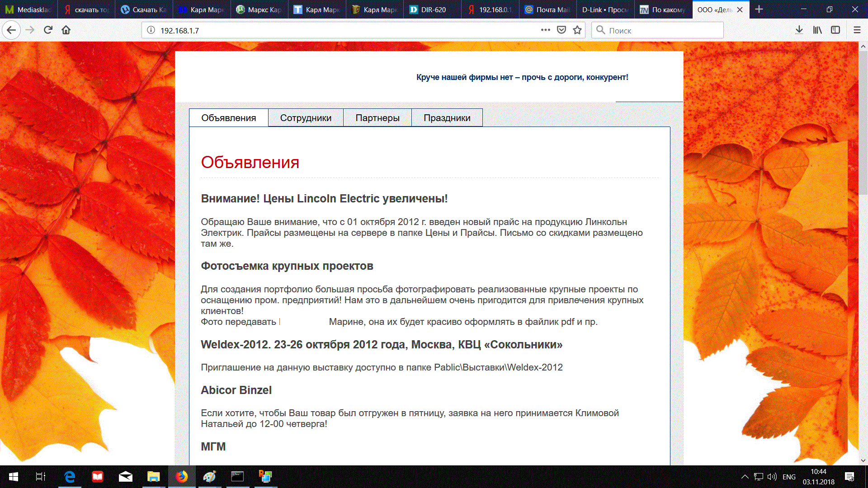868x488 pixels.
Task: Show site information icon in address bar
Action: pyautogui.click(x=151, y=30)
